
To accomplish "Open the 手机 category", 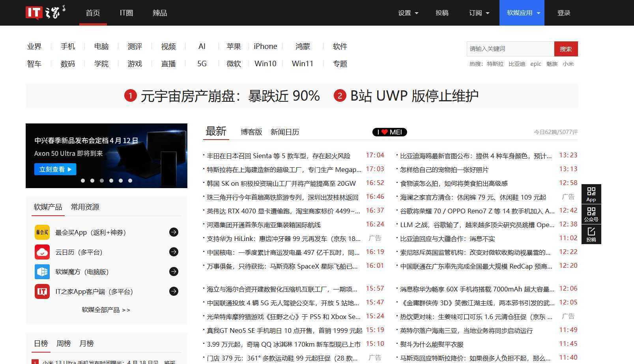I will coord(68,47).
